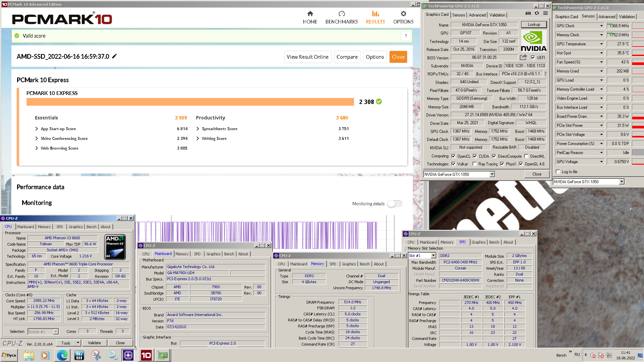Click the orange PCMark 10 Express score bar

[190, 102]
